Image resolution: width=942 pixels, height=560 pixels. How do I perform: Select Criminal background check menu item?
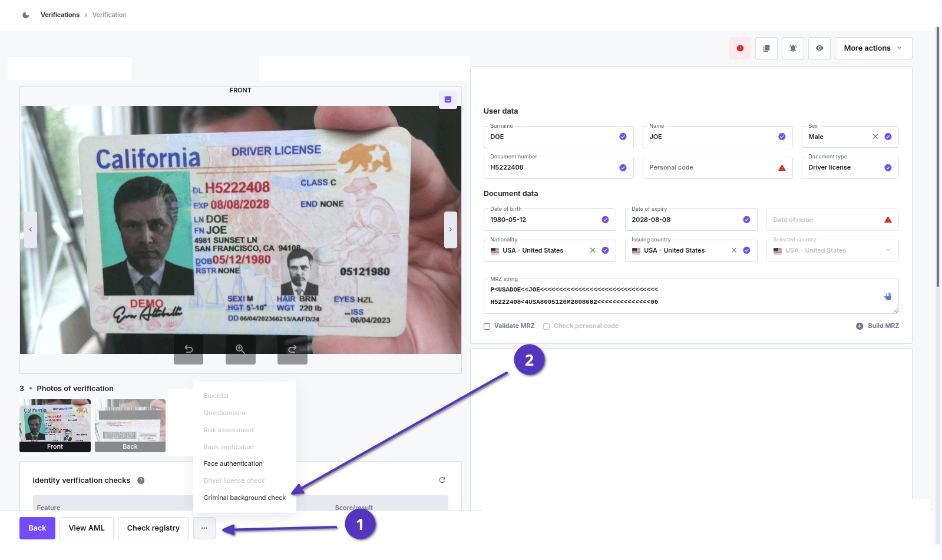[244, 498]
